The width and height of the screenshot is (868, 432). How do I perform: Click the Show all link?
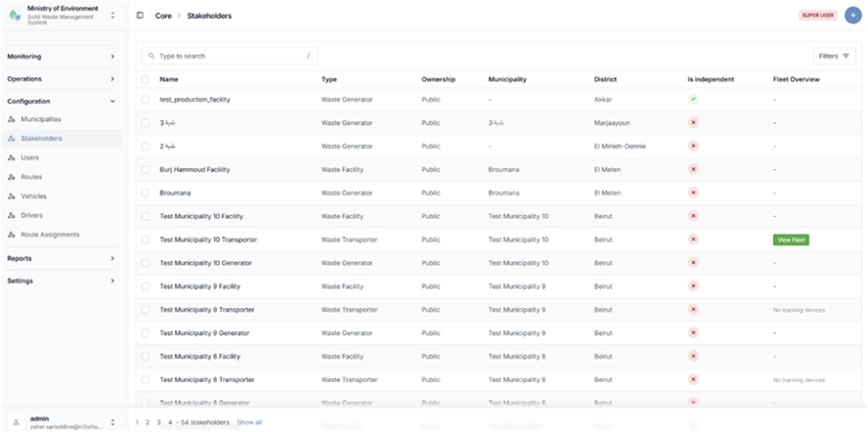click(x=249, y=422)
